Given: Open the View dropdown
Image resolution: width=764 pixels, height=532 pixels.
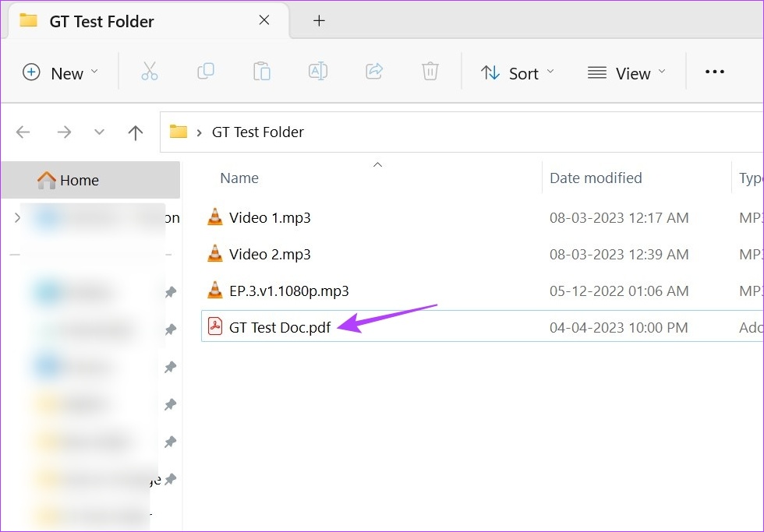Looking at the screenshot, I should pyautogui.click(x=625, y=72).
